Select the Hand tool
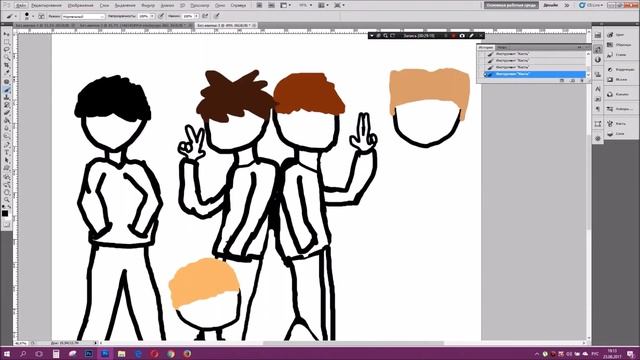 (x=6, y=192)
